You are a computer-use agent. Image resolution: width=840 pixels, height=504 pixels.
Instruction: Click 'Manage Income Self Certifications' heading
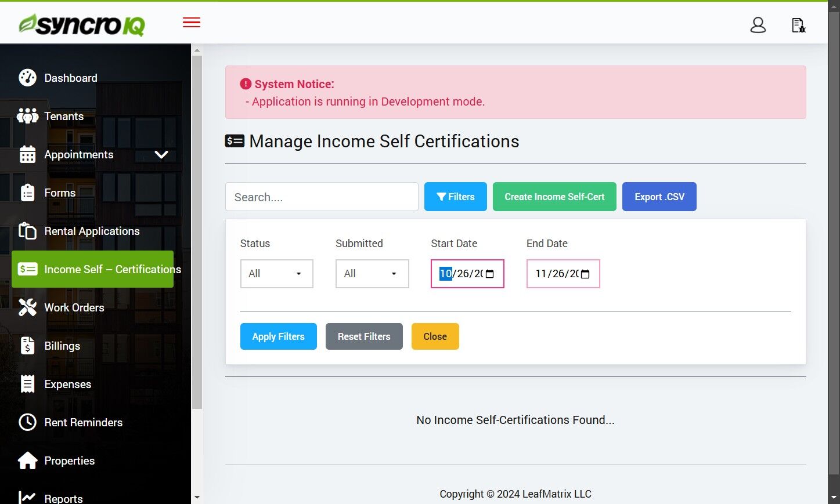pyautogui.click(x=384, y=141)
